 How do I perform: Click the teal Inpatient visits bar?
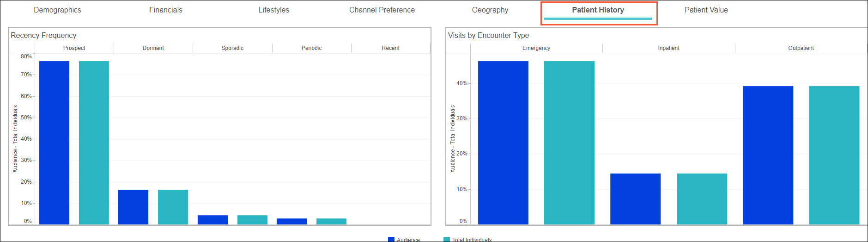point(702,199)
